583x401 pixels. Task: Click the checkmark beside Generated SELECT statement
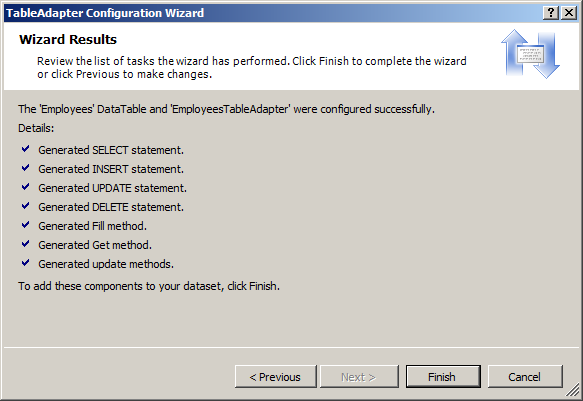[x=25, y=149]
